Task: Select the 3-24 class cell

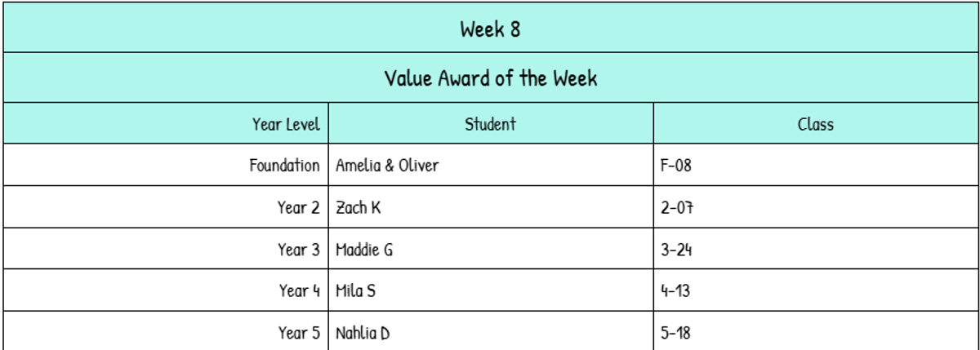Action: 676,249
